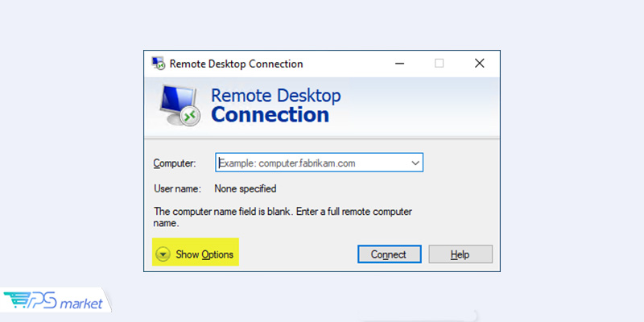Close the Remote Desktop Connection dialog

click(479, 64)
